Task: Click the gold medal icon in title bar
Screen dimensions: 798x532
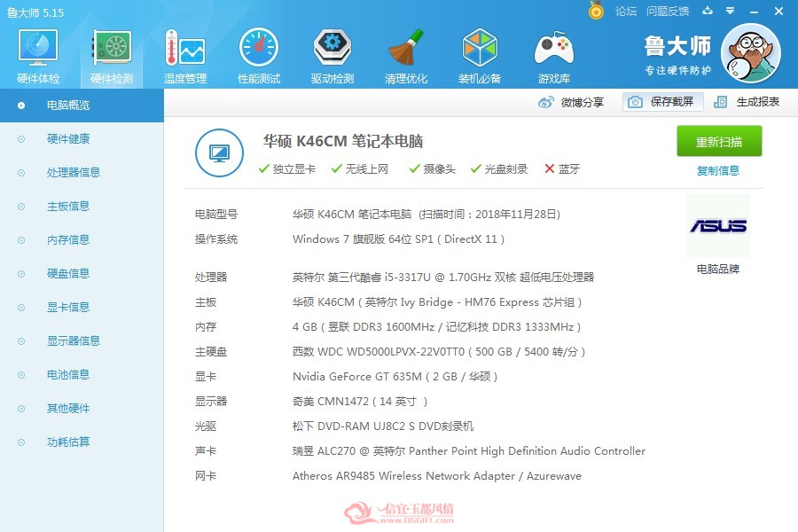Action: [596, 11]
